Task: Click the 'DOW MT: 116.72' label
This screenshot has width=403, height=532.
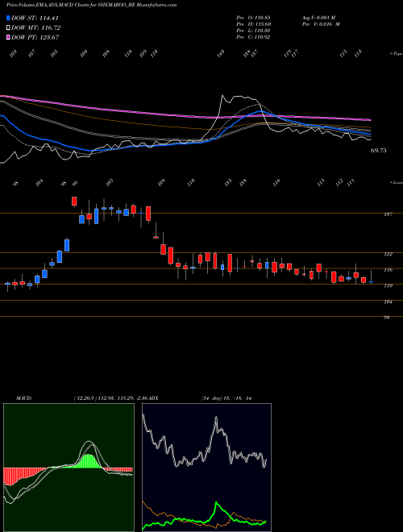Action: click(x=35, y=28)
